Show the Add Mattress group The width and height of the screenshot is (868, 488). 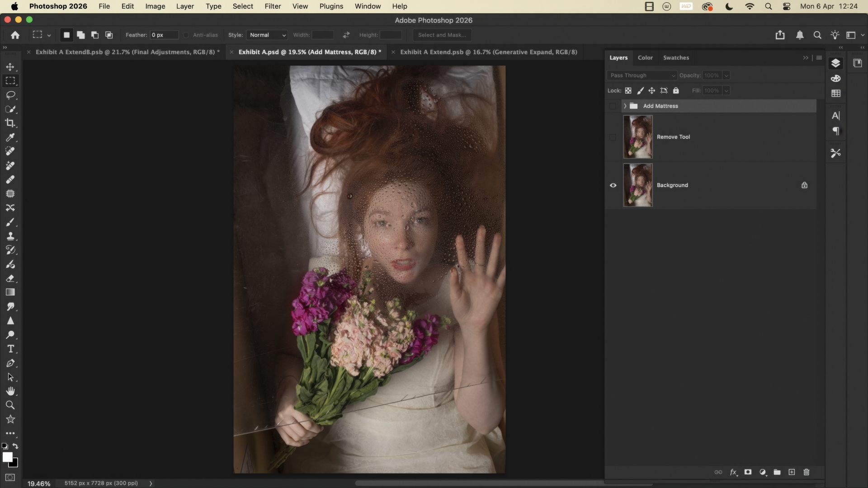tap(613, 106)
